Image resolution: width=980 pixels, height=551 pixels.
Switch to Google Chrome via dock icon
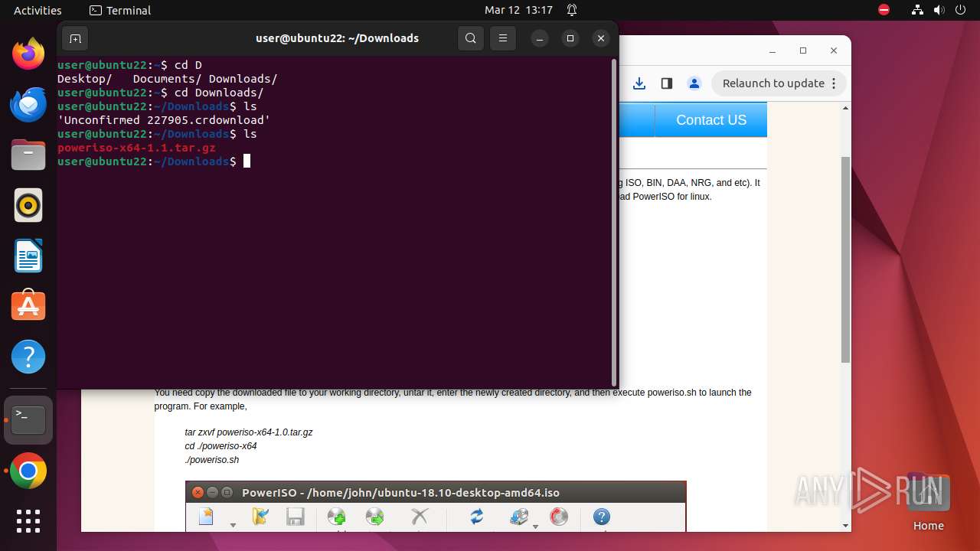click(28, 471)
